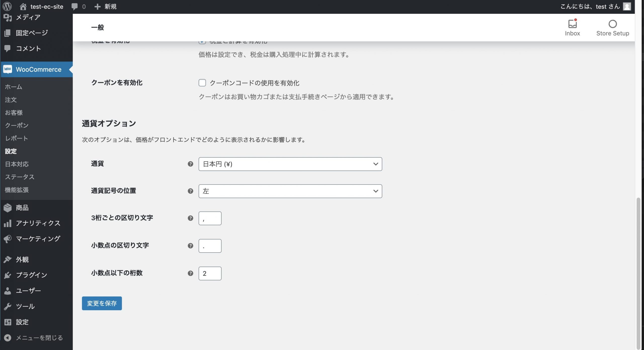Viewport: 644px width, 350px height.
Task: Click the 変更を保存 button
Action: click(102, 303)
